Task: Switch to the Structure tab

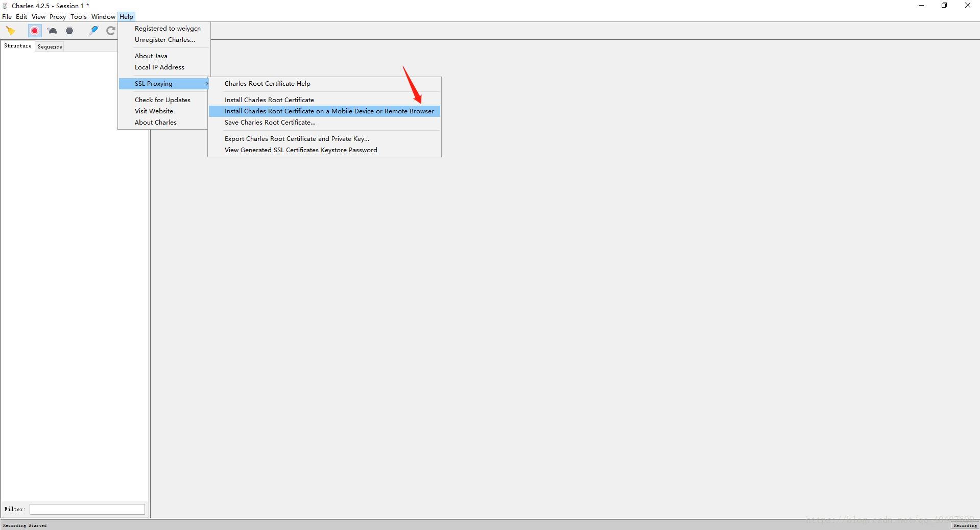Action: point(18,46)
